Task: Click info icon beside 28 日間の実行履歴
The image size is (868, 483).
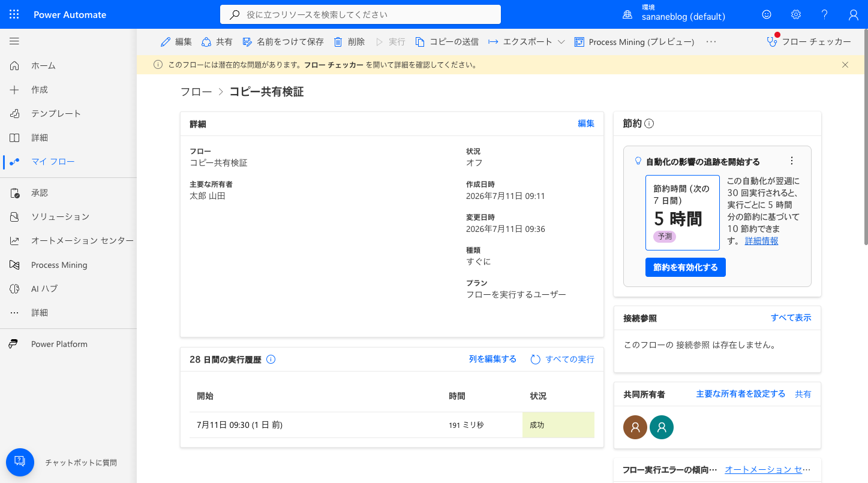Action: 271,360
